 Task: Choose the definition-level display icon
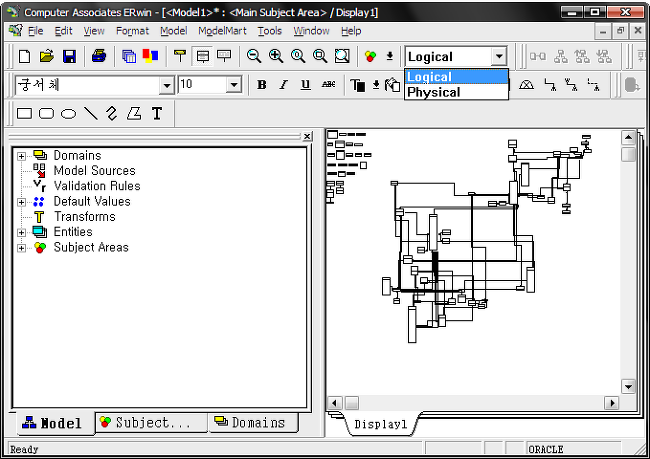224,56
